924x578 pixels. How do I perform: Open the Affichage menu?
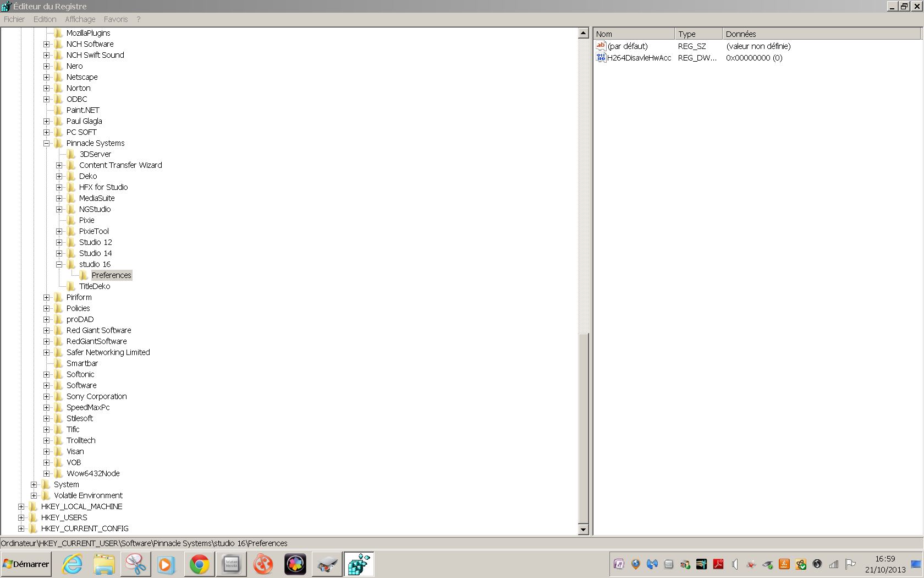[80, 19]
